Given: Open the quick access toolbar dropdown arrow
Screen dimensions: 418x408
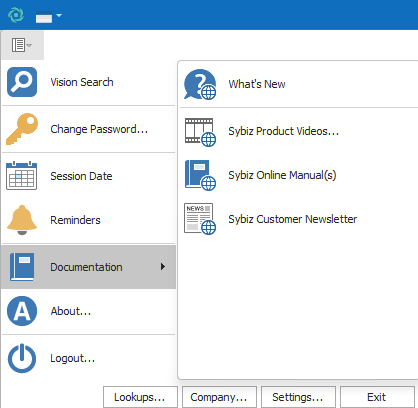Looking at the screenshot, I should (x=59, y=15).
